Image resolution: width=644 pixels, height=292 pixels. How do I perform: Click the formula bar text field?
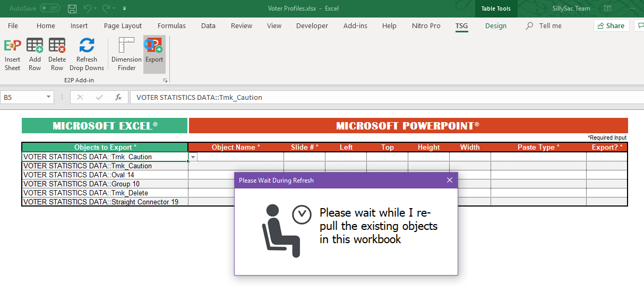pos(372,97)
